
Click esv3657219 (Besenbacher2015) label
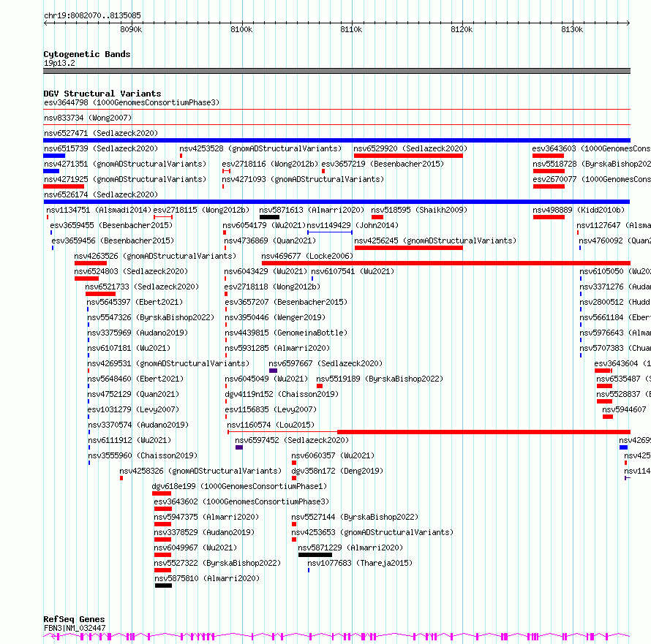pos(383,164)
